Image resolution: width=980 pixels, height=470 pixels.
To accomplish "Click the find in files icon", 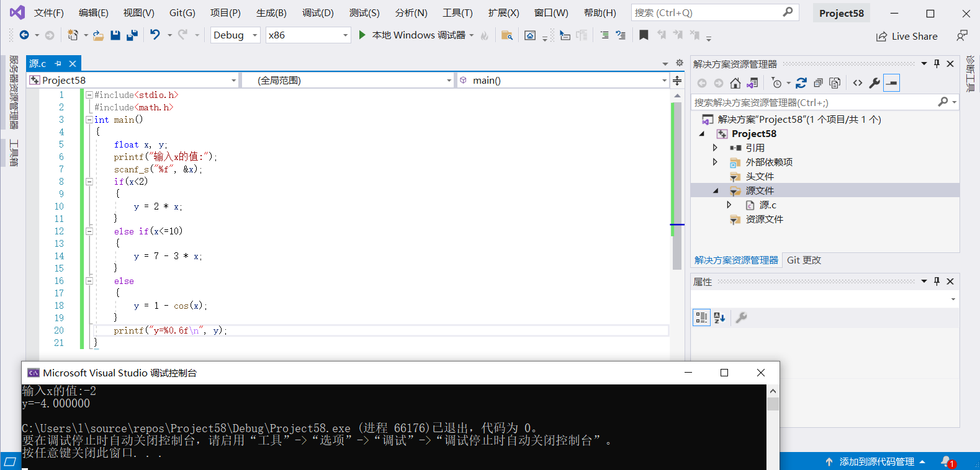I will point(507,35).
